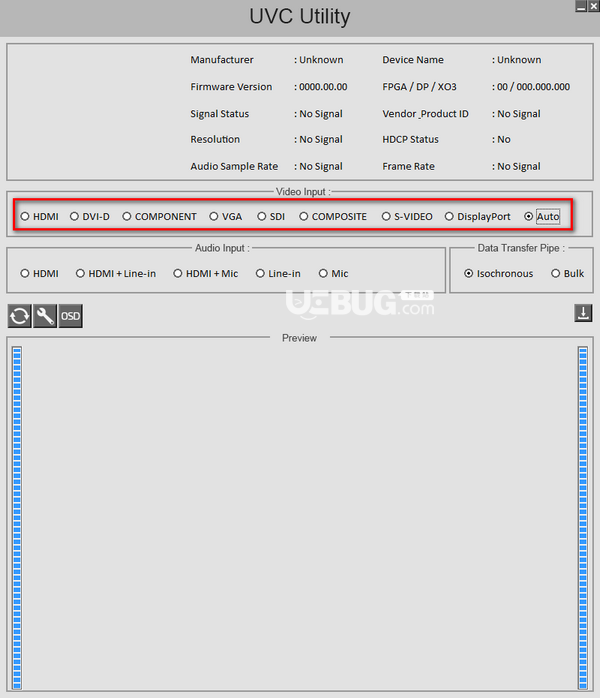Click the Vendor_Product ID label
The width and height of the screenshot is (600, 698).
click(x=426, y=114)
